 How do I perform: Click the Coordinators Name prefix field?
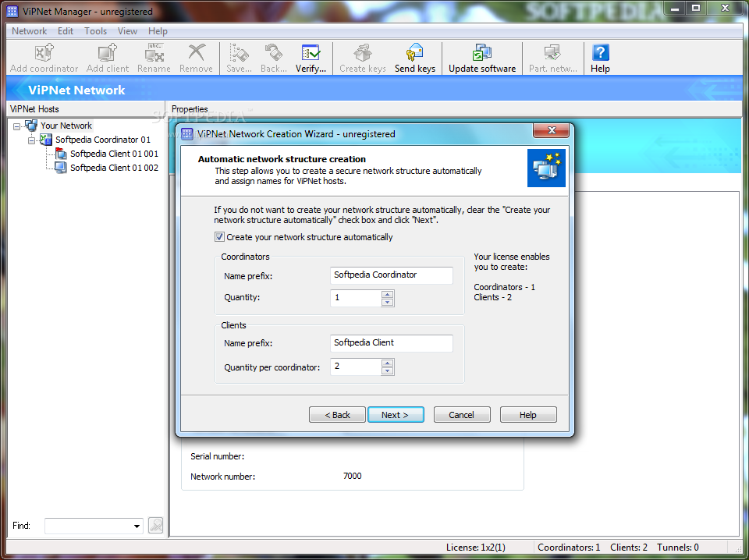(x=392, y=275)
